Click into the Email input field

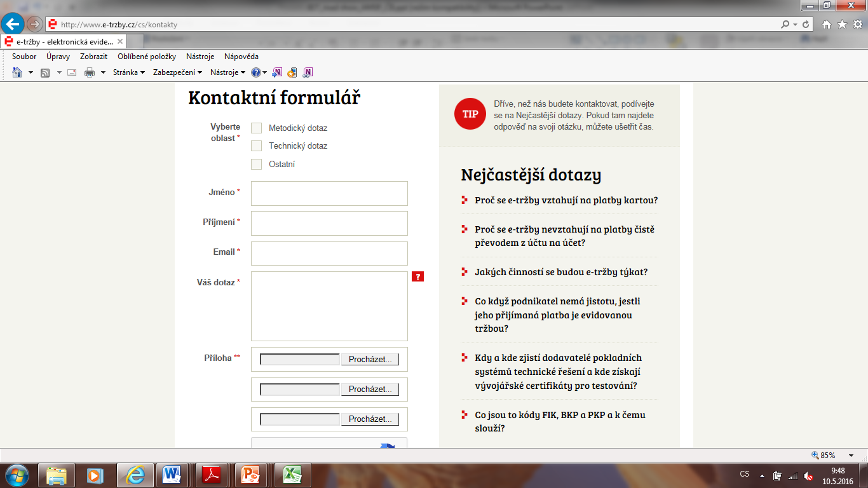(329, 253)
